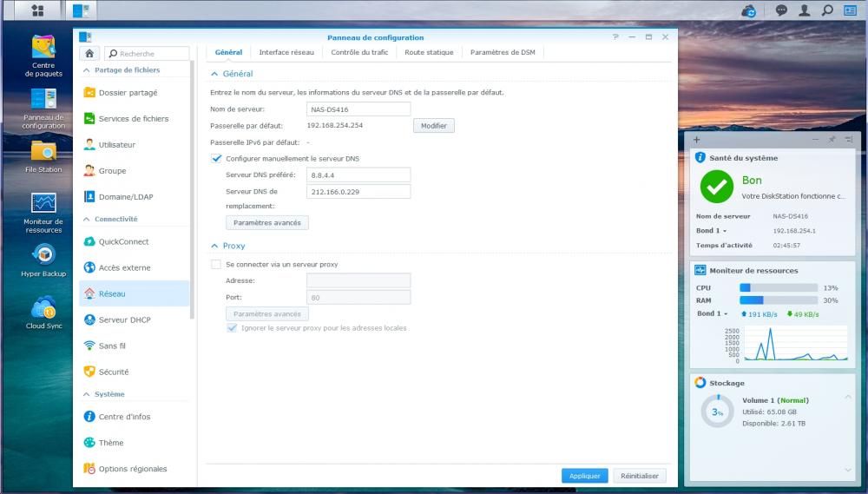Toggle Ignorer le serveur proxy checkbox
Screen dimensions: 868x494
(232, 328)
